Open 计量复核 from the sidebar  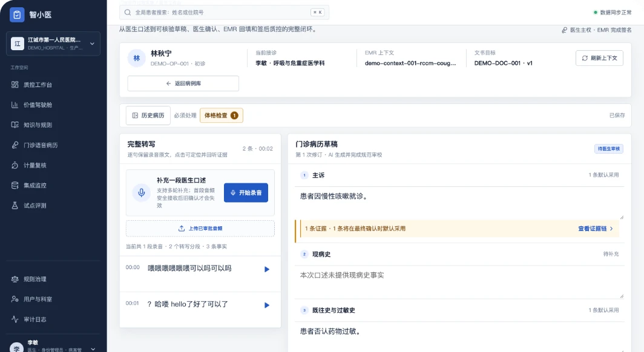coord(53,165)
